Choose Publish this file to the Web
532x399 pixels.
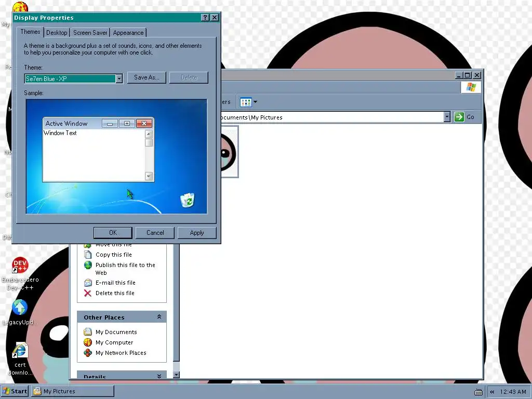pos(125,269)
